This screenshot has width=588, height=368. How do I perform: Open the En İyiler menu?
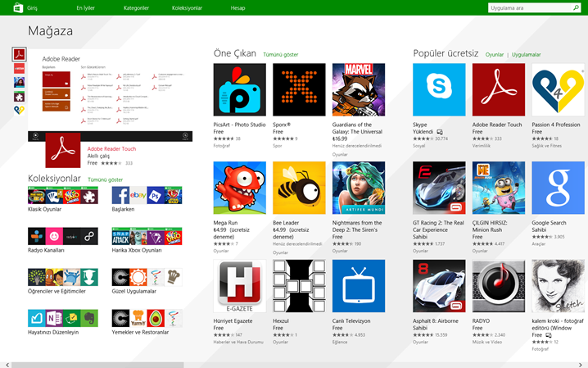(85, 8)
